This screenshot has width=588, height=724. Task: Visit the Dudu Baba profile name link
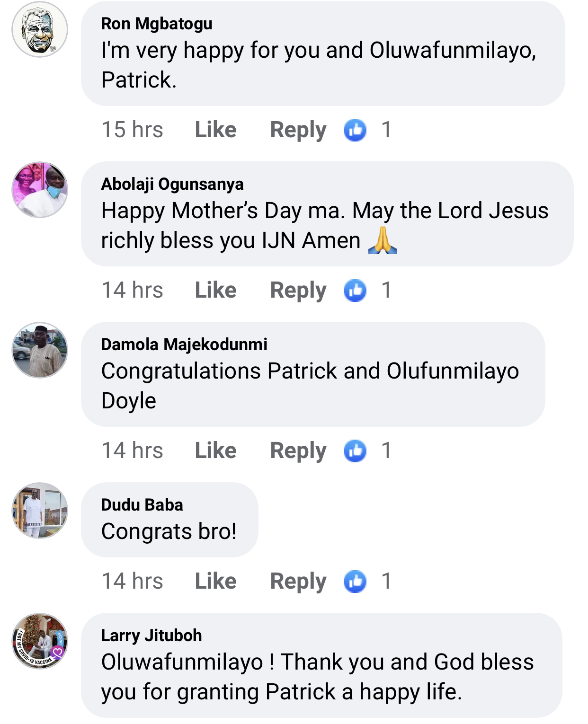click(142, 505)
